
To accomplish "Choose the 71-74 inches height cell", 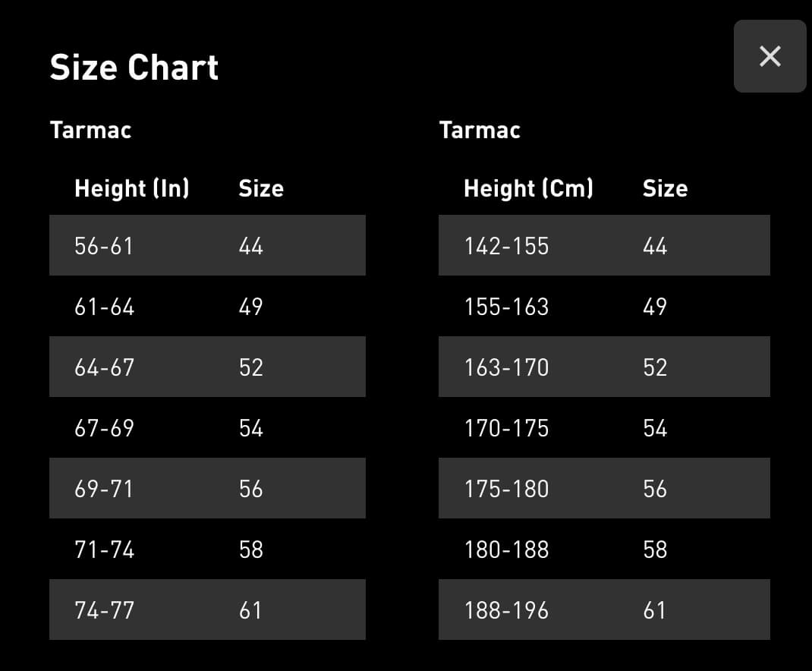I will click(x=104, y=550).
